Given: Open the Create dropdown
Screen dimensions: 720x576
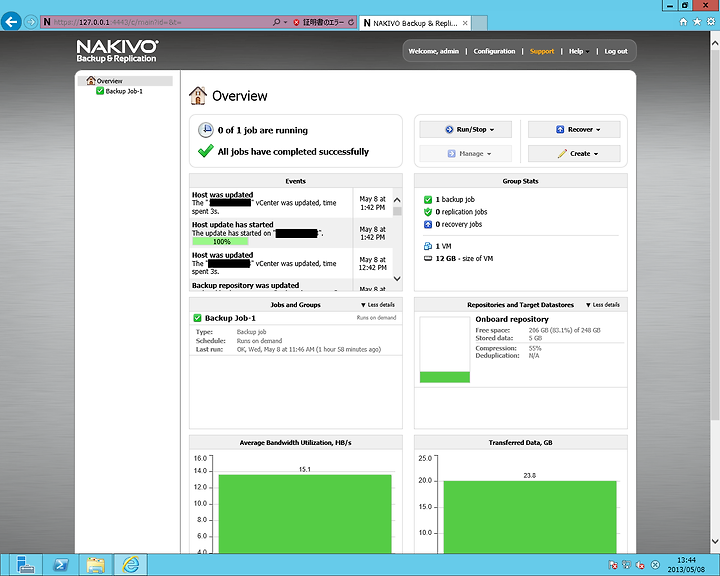Looking at the screenshot, I should [x=574, y=153].
